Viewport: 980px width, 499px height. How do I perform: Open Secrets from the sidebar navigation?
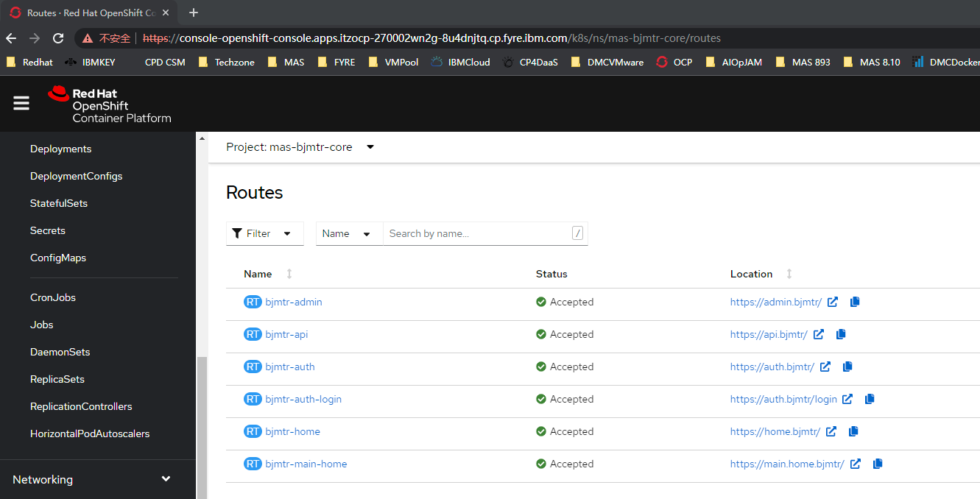[47, 230]
